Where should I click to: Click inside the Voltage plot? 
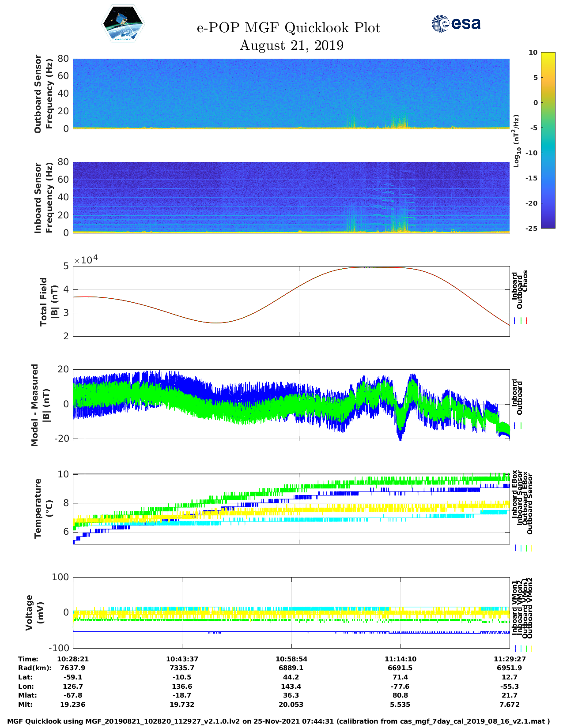(x=291, y=612)
